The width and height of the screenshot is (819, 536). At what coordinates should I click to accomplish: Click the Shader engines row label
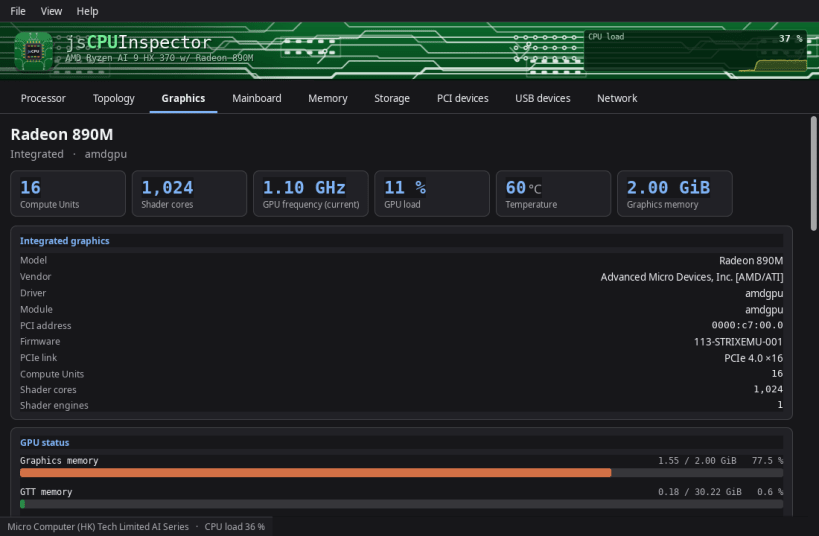pos(54,405)
